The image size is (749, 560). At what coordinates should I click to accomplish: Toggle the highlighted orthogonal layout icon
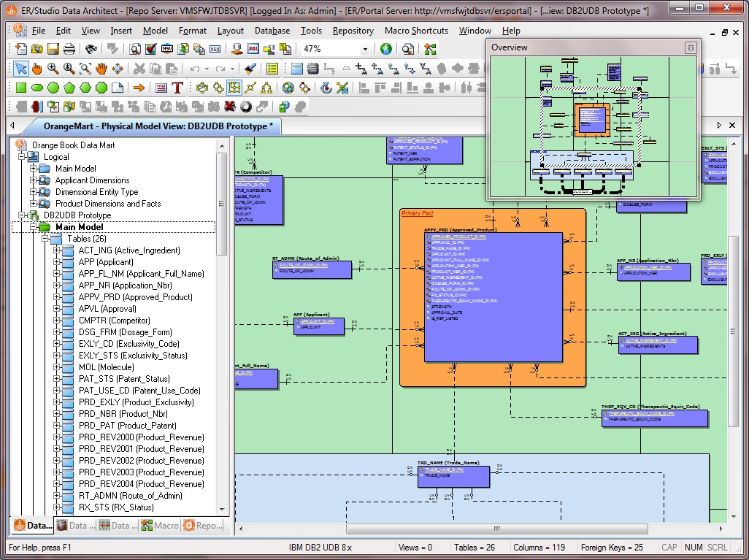tap(234, 88)
